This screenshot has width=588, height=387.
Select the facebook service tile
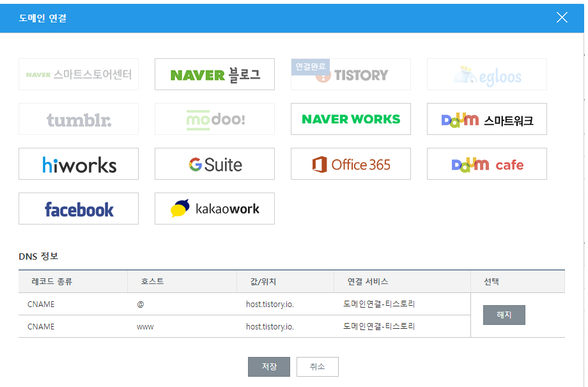tap(78, 209)
